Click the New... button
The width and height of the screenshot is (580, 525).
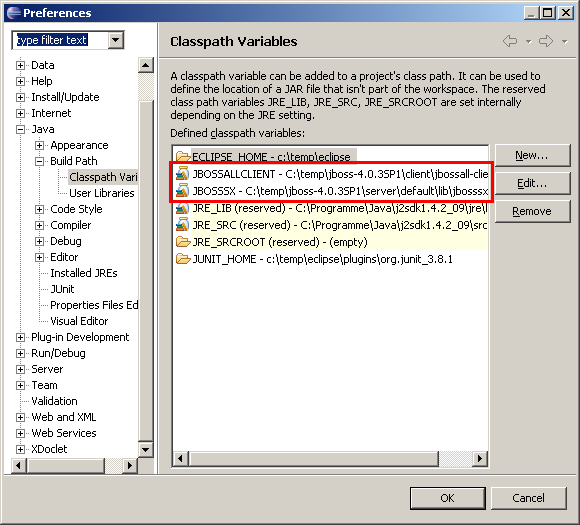(x=532, y=155)
